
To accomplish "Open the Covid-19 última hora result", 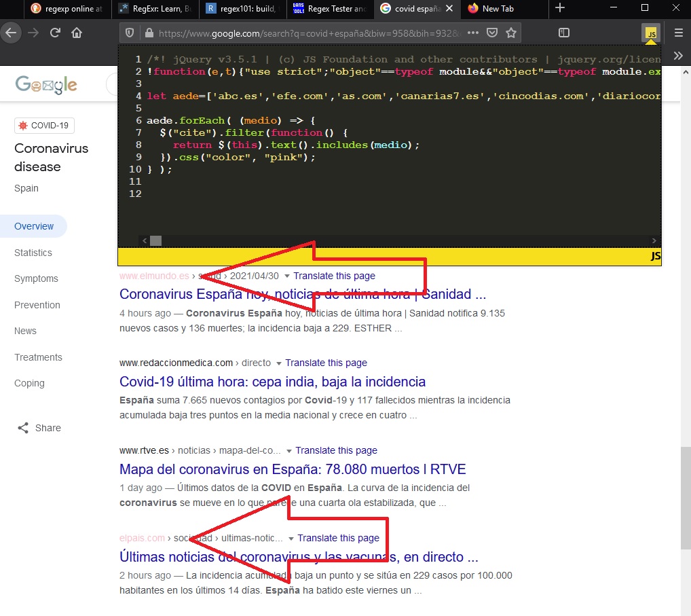I will [x=272, y=382].
